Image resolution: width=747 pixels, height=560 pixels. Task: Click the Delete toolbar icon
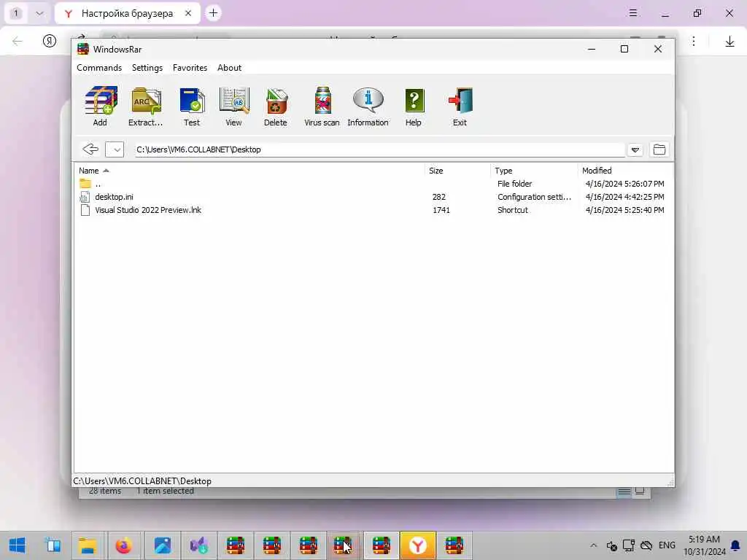275,106
